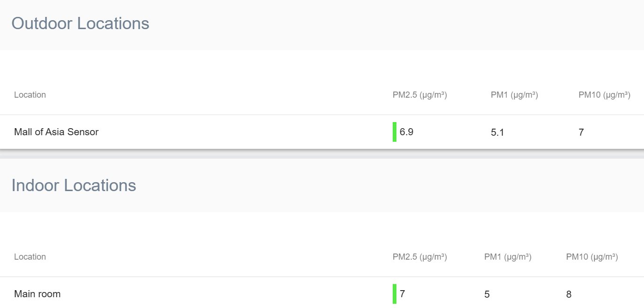Sort by Location column in the outdoor table

coord(30,95)
